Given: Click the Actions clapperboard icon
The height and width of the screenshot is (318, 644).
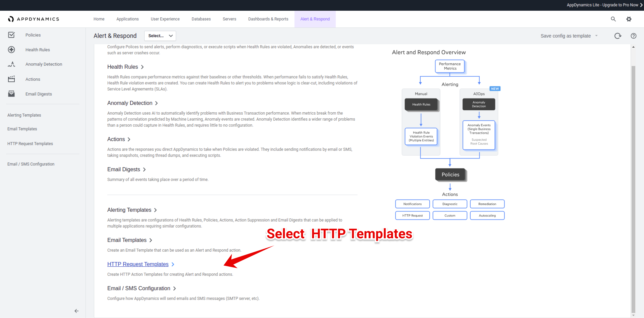Looking at the screenshot, I should click(x=11, y=79).
